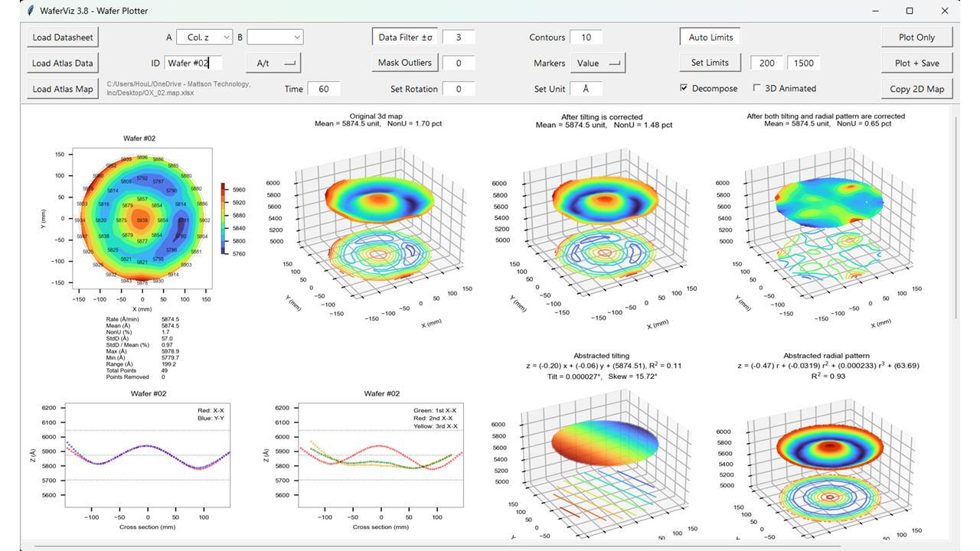Open the empty column B dropdown
980x551 pixels.
click(x=275, y=37)
